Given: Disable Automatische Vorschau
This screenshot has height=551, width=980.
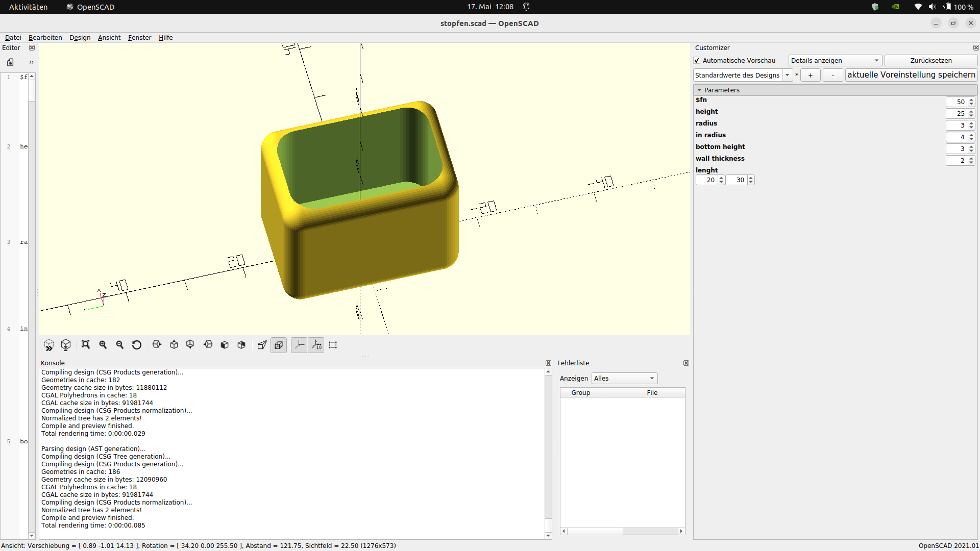Looking at the screenshot, I should tap(697, 60).
